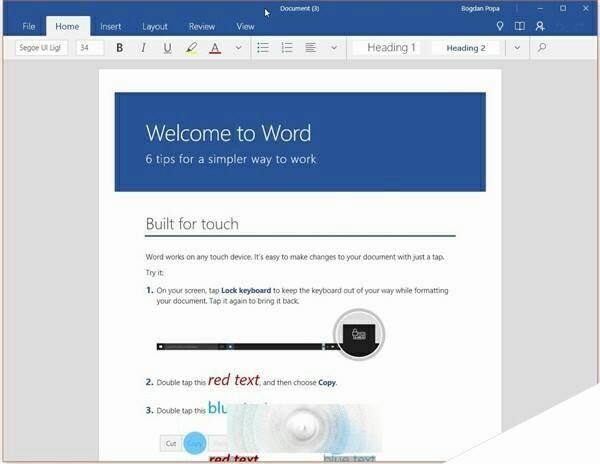Switch to Read view book icon

tap(519, 26)
